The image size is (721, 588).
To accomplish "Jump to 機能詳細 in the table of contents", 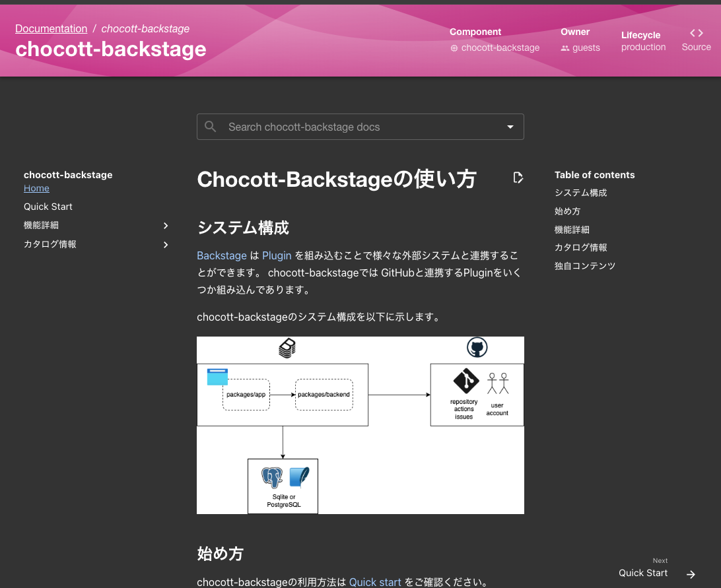I will [x=572, y=230].
